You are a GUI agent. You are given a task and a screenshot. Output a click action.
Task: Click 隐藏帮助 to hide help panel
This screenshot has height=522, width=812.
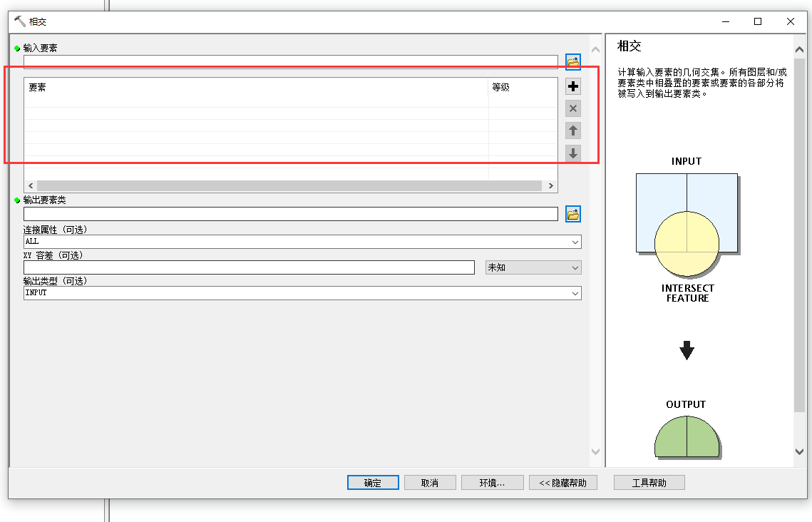point(563,482)
